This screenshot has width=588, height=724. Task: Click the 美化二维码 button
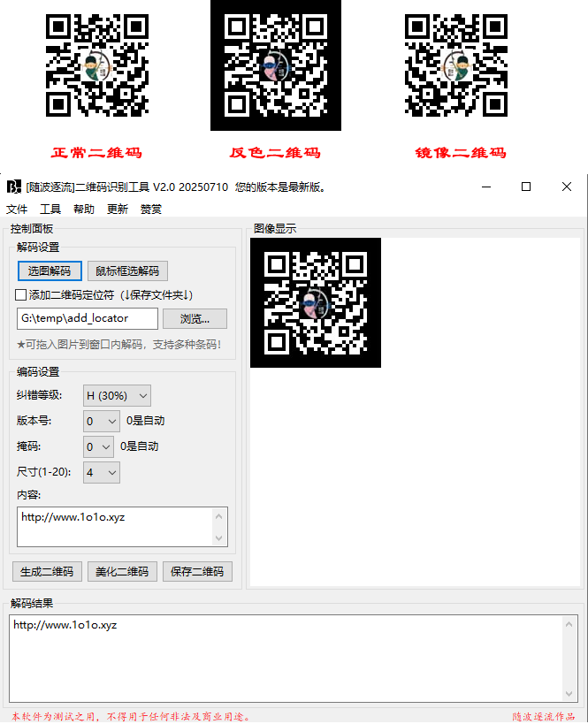[x=122, y=572]
